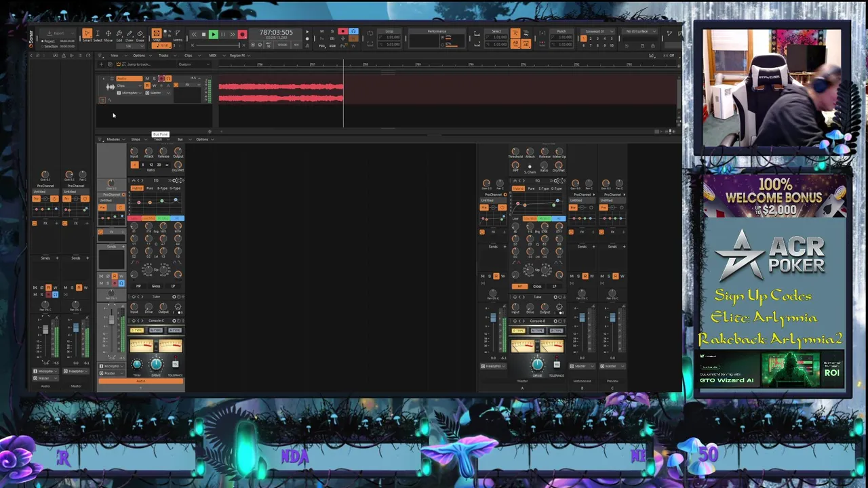
Task: Solo the Audio track in track pane
Action: 154,79
